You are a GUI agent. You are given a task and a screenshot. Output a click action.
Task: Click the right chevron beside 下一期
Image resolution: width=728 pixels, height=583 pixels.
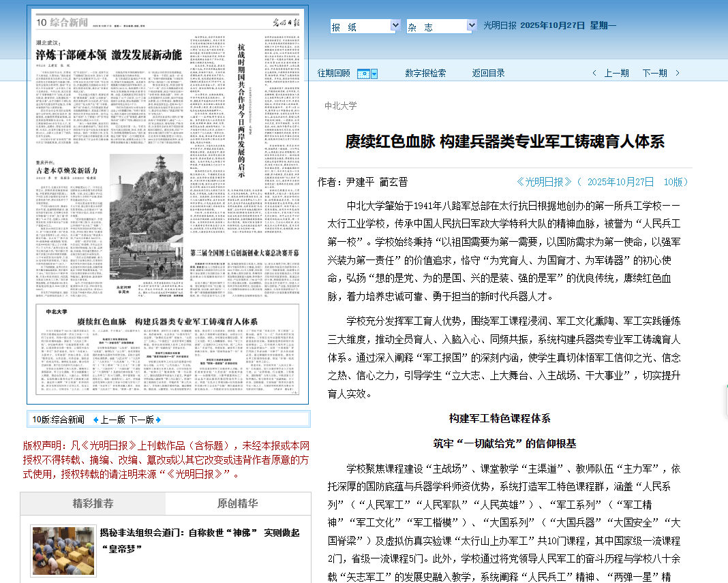point(678,74)
